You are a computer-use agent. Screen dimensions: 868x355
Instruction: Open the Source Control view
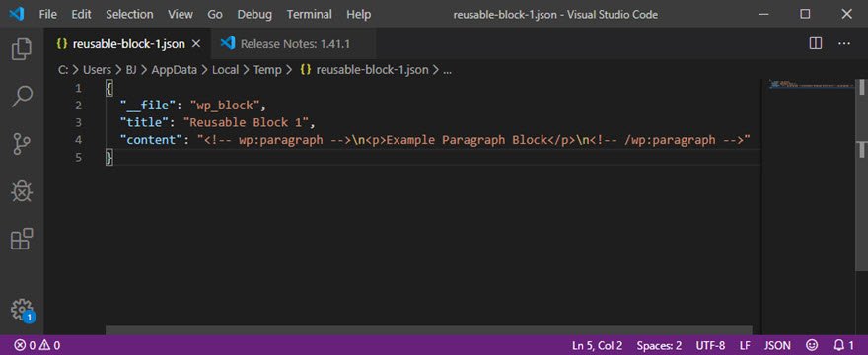pyautogui.click(x=22, y=144)
